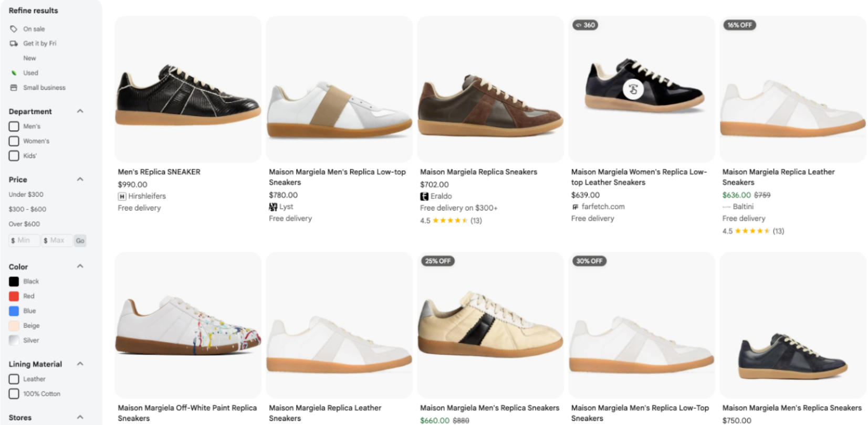Open Maison Margiela Replica Sneakers $702 listing

[x=478, y=172]
